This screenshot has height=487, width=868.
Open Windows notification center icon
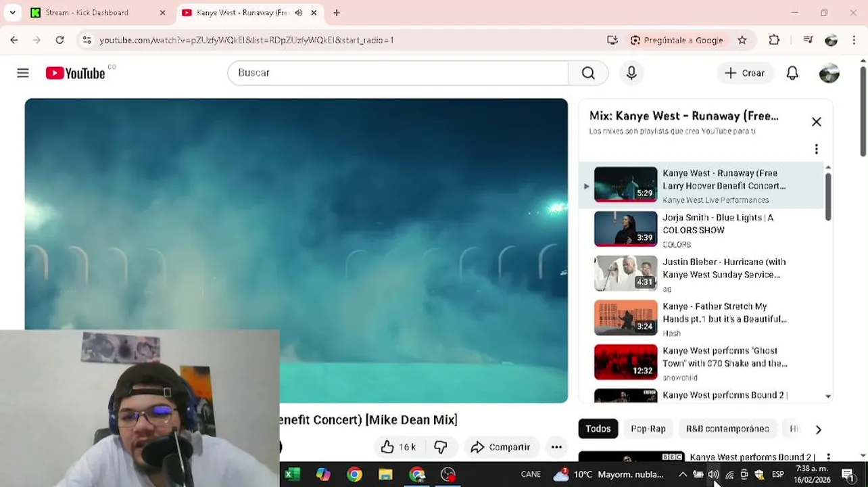[848, 474]
